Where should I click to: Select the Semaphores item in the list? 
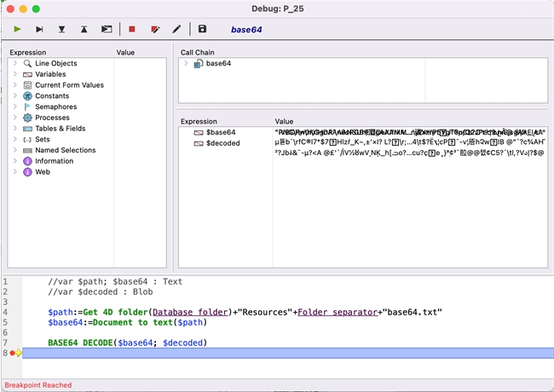click(x=55, y=107)
